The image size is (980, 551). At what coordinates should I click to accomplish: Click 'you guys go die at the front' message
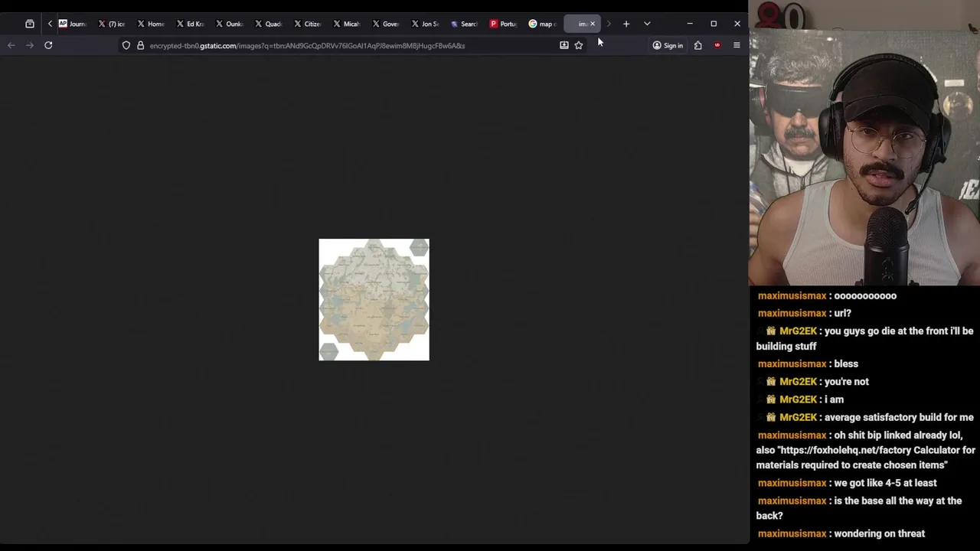(x=864, y=338)
